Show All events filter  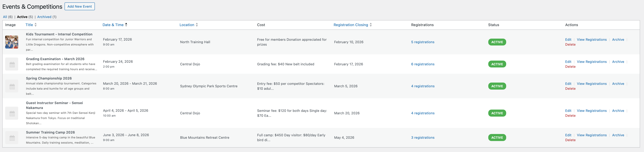point(5,17)
